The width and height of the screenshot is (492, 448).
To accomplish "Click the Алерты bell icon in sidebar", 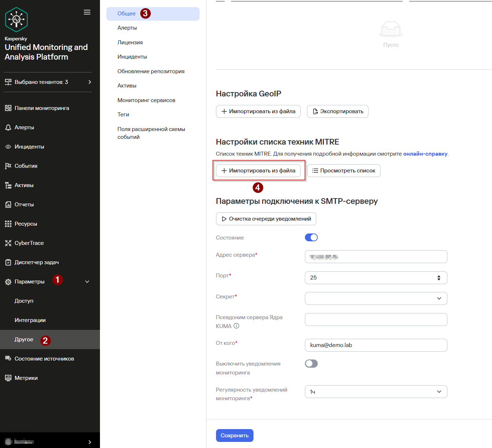I will pyautogui.click(x=8, y=127).
